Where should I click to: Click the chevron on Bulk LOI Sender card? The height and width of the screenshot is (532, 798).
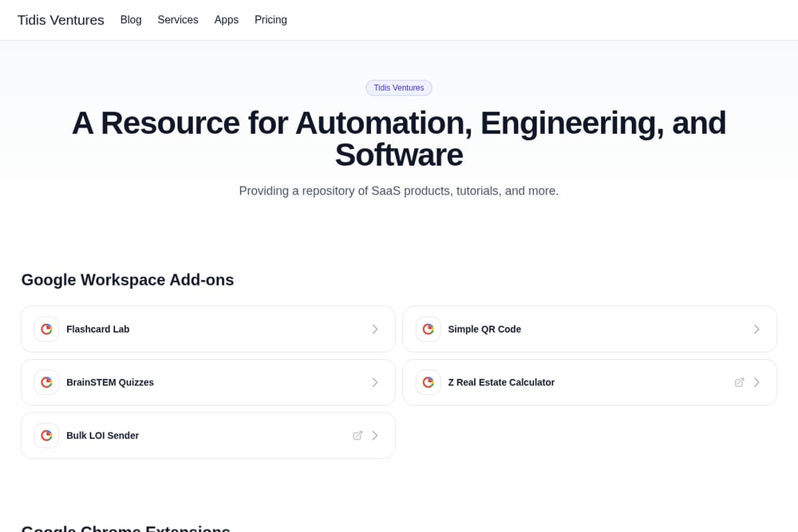[x=375, y=435]
